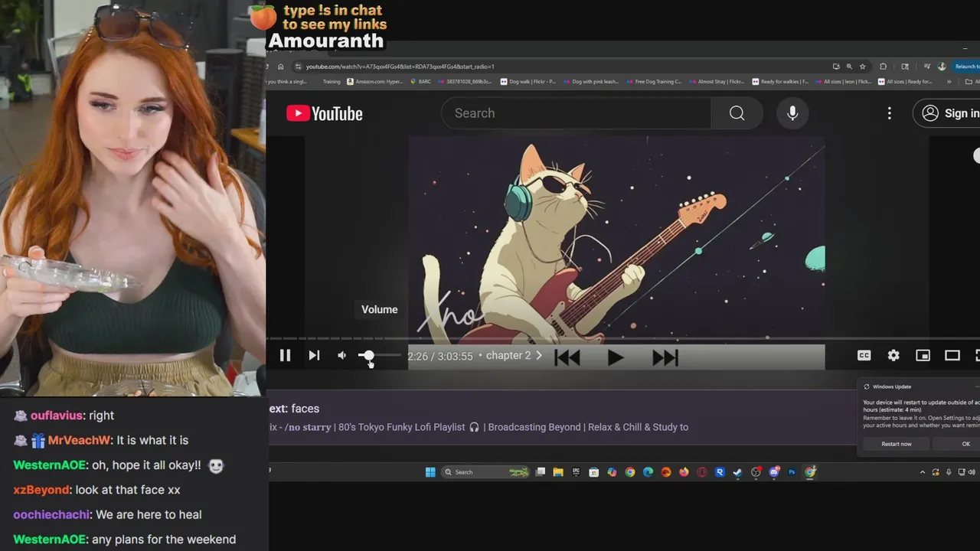
Task: Launch Firefox from the taskbar
Action: (684, 472)
